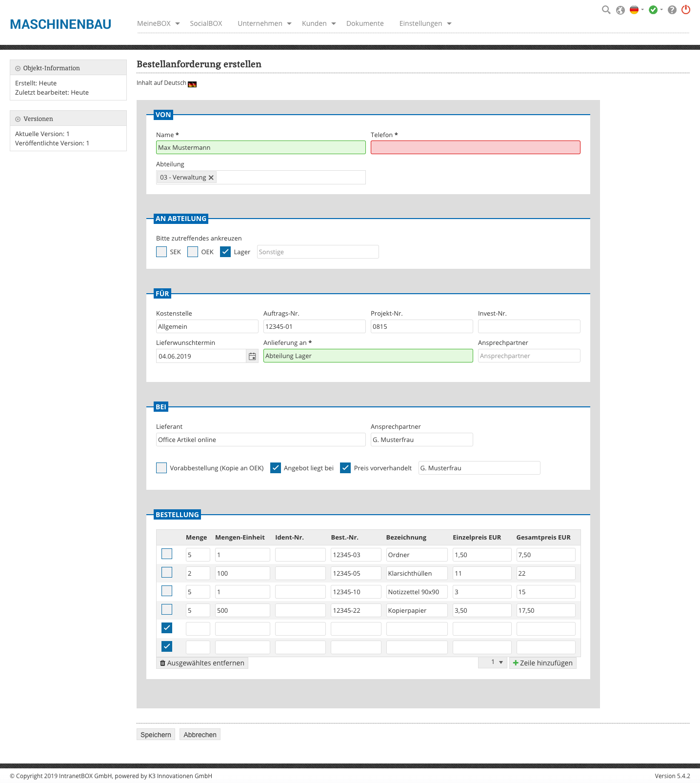Click the Projekt-Nr. field 0815
This screenshot has width=700, height=783.
coord(422,326)
